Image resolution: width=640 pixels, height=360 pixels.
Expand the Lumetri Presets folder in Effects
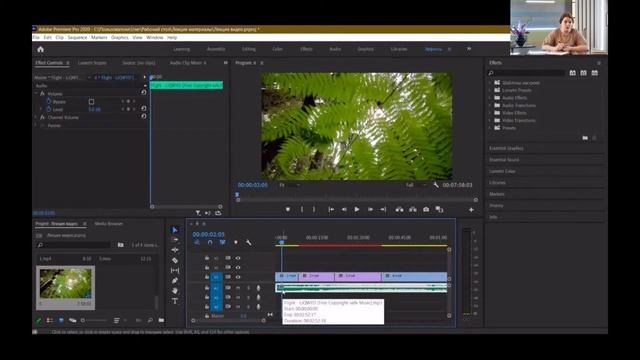point(490,90)
